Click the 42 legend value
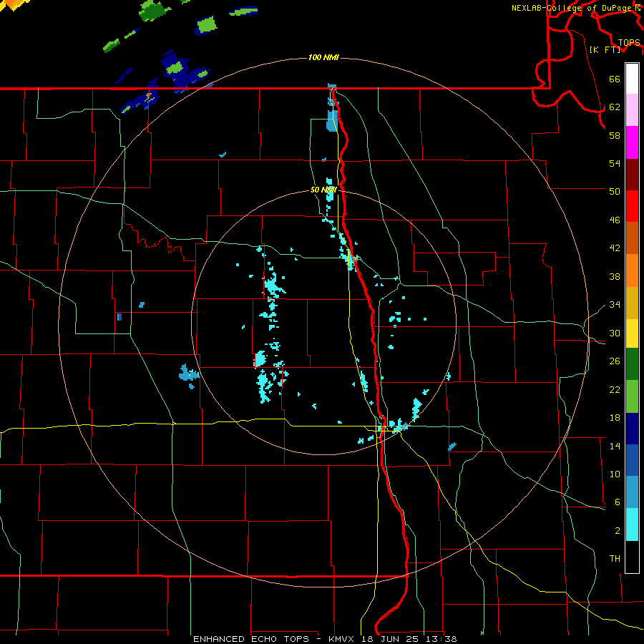Viewport: 644px width, 644px height. pos(615,248)
